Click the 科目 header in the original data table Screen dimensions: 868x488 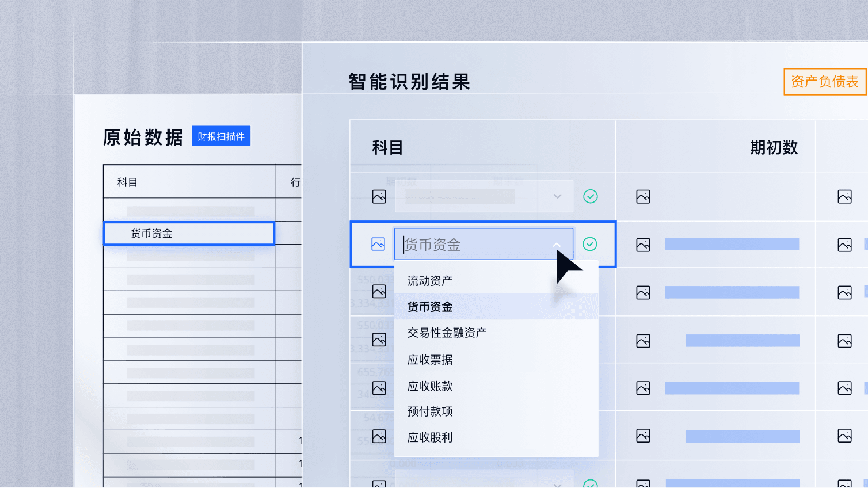point(127,182)
